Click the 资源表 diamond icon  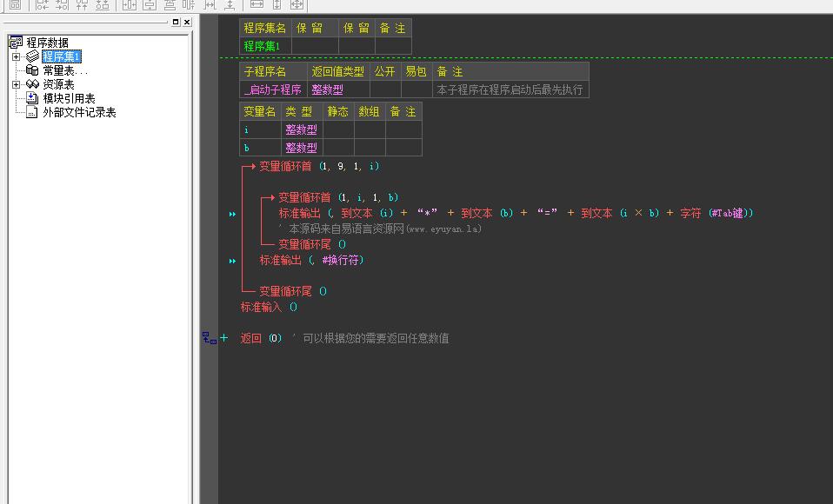tap(32, 84)
